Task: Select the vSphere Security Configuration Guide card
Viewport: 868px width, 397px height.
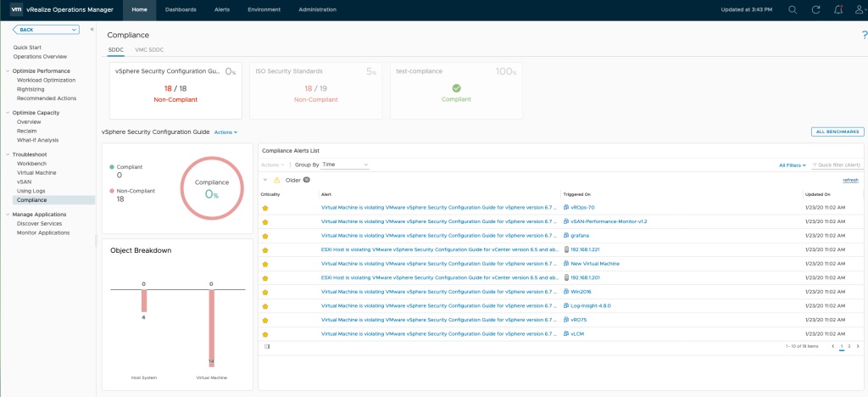Action: [x=175, y=90]
